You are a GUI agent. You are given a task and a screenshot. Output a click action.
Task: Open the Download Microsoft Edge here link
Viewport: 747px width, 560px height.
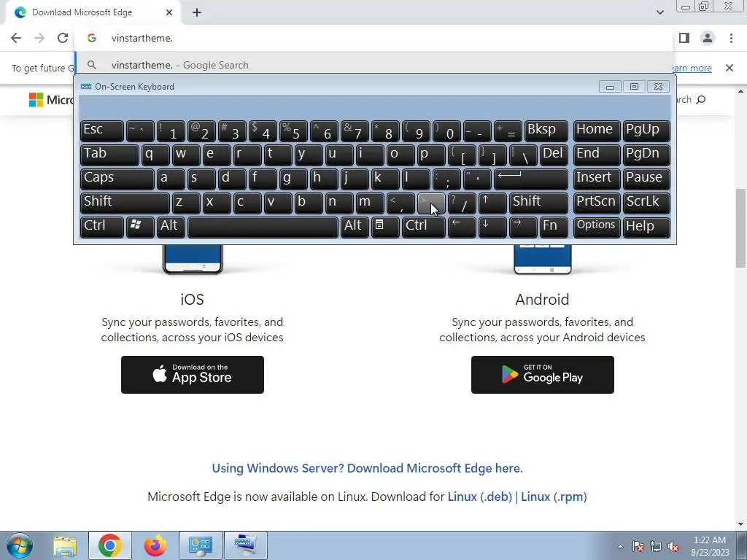pos(368,468)
